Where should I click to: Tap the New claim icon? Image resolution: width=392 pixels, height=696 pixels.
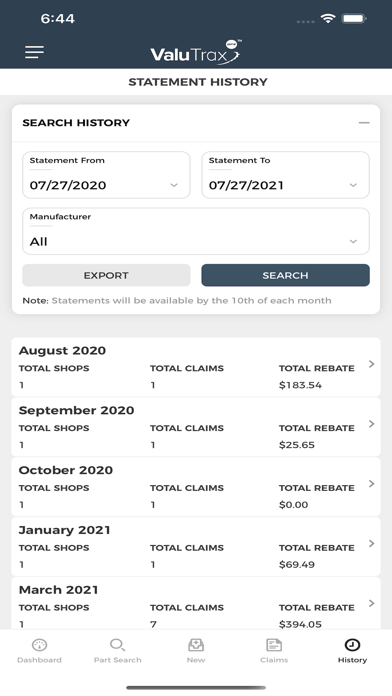pyautogui.click(x=196, y=645)
